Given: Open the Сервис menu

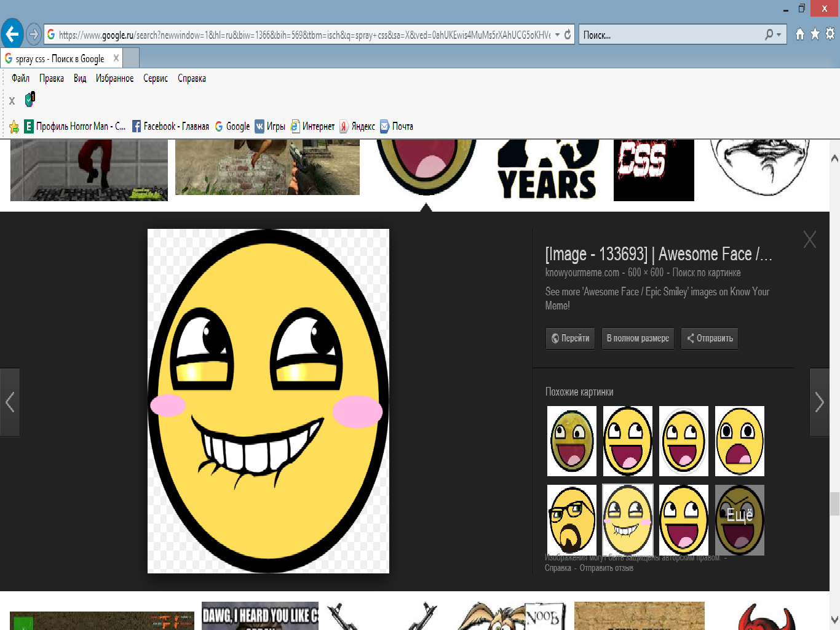Looking at the screenshot, I should pos(156,78).
